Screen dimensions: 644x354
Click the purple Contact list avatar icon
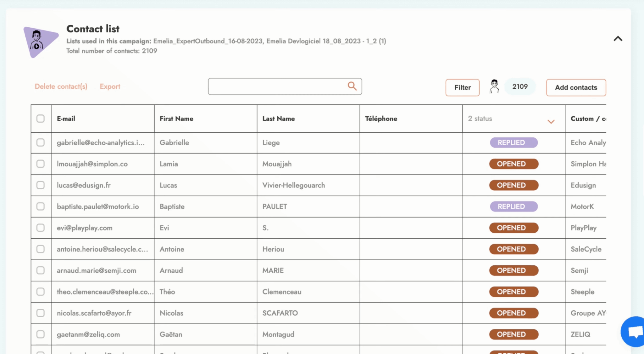40,42
